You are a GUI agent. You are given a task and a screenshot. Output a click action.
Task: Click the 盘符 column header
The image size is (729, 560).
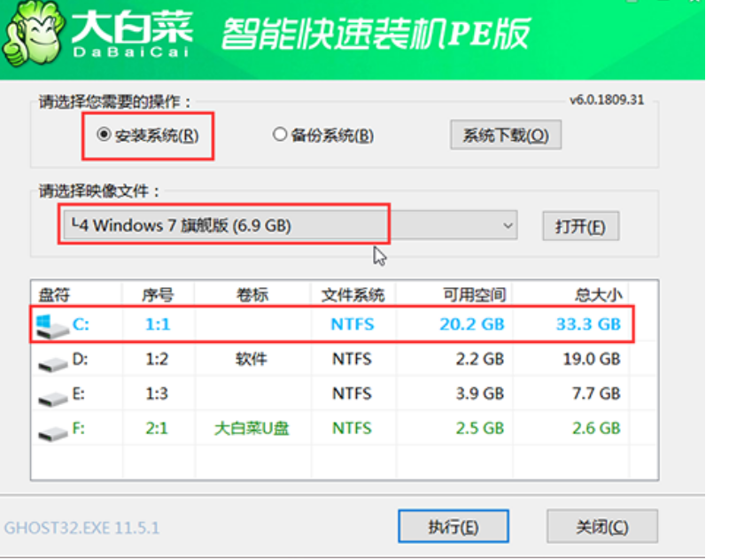(x=53, y=293)
